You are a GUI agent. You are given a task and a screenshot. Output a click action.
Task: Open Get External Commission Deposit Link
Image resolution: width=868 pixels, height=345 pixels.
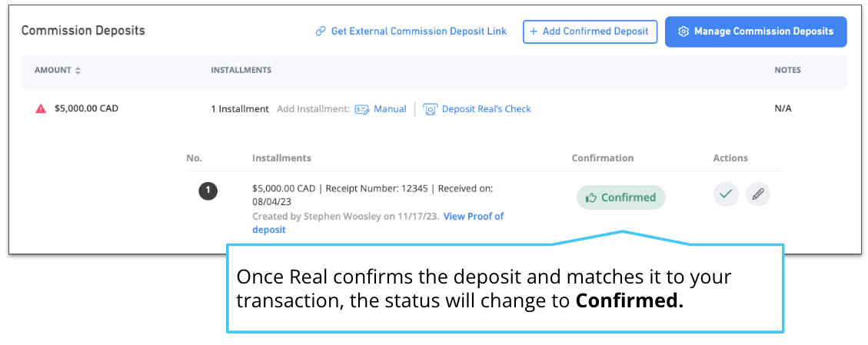click(411, 32)
